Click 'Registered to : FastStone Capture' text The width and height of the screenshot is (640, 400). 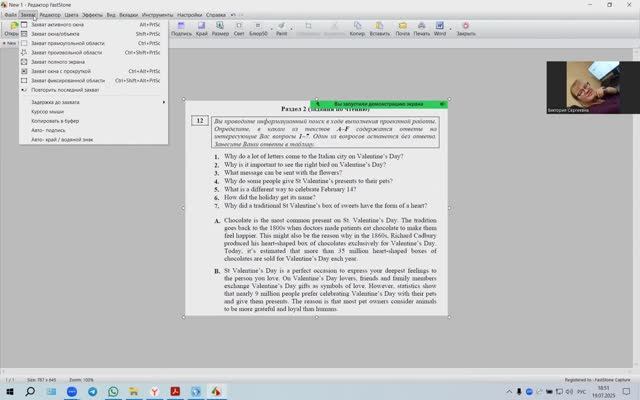598,380
